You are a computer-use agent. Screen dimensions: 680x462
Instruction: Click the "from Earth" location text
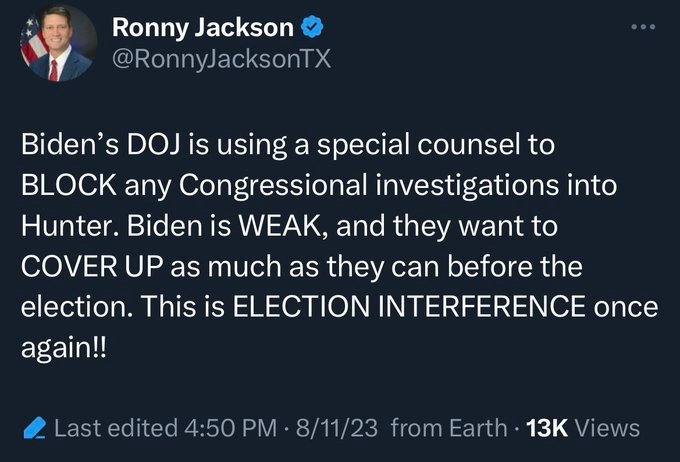(x=448, y=429)
